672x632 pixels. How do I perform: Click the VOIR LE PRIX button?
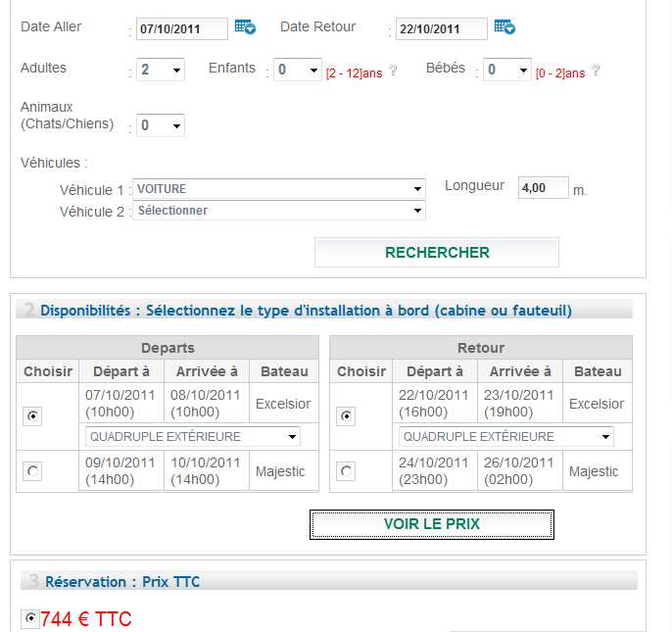[x=432, y=524]
